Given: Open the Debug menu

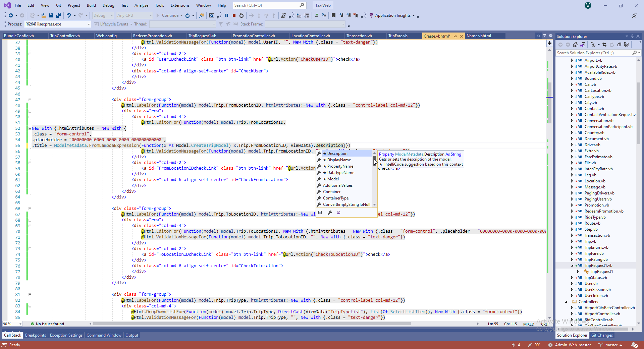Looking at the screenshot, I should point(108,5).
